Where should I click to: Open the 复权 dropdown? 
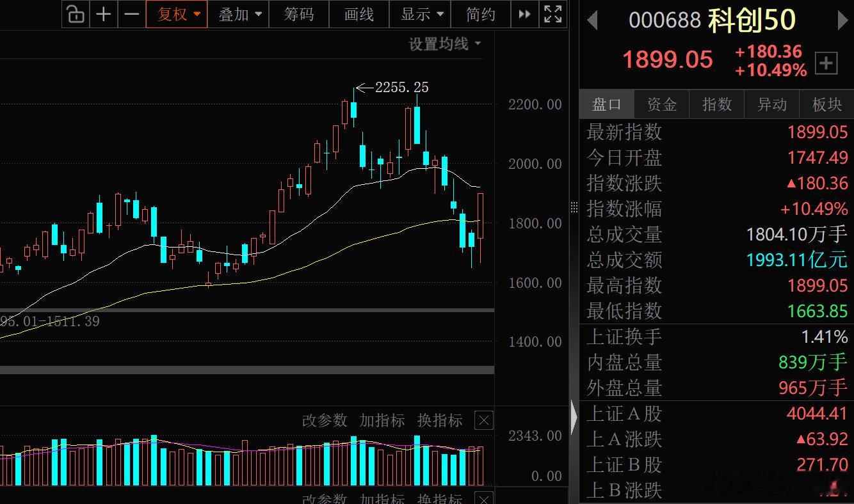(177, 14)
